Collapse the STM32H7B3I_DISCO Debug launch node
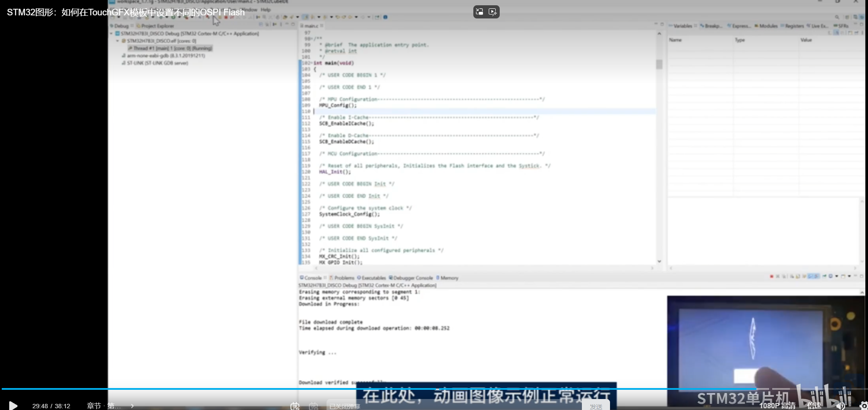The image size is (868, 410). click(x=111, y=33)
